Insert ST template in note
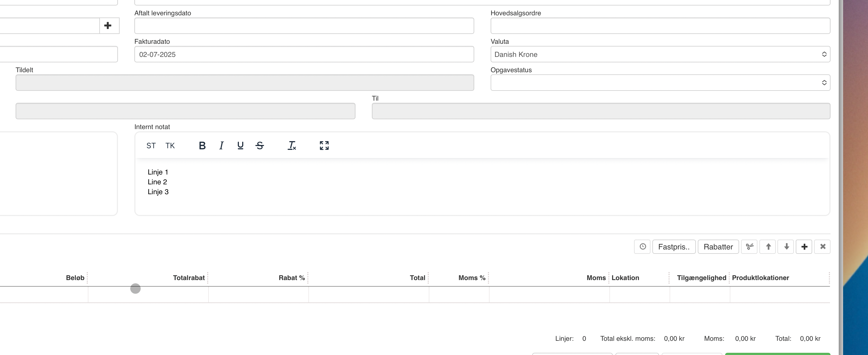The image size is (868, 355). pyautogui.click(x=151, y=146)
